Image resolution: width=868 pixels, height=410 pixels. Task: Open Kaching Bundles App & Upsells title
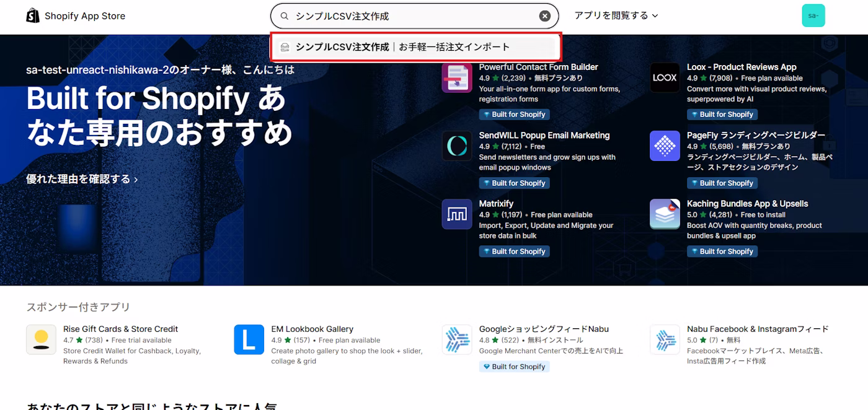click(747, 203)
